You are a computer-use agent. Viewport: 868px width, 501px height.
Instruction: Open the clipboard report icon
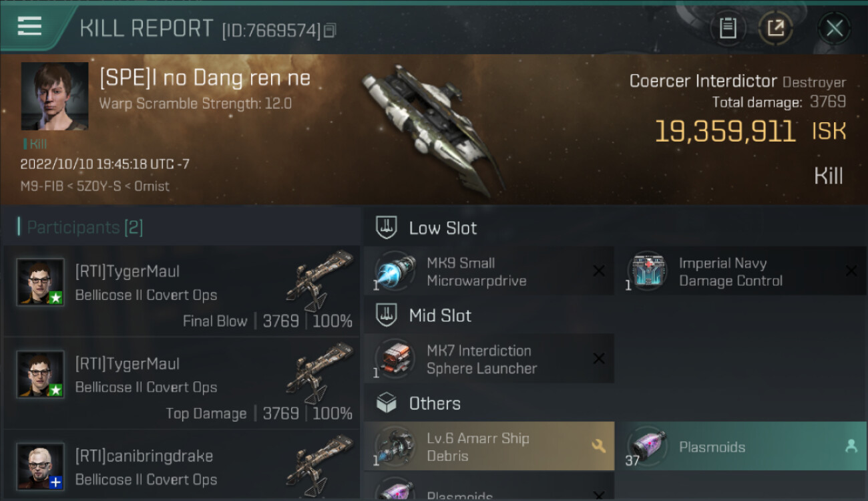pos(728,28)
